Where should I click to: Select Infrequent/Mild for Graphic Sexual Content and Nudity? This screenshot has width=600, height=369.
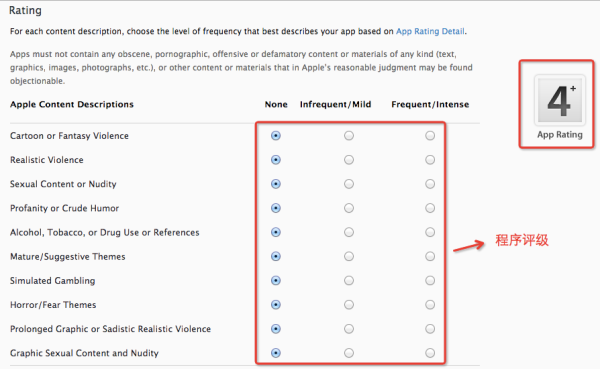349,353
